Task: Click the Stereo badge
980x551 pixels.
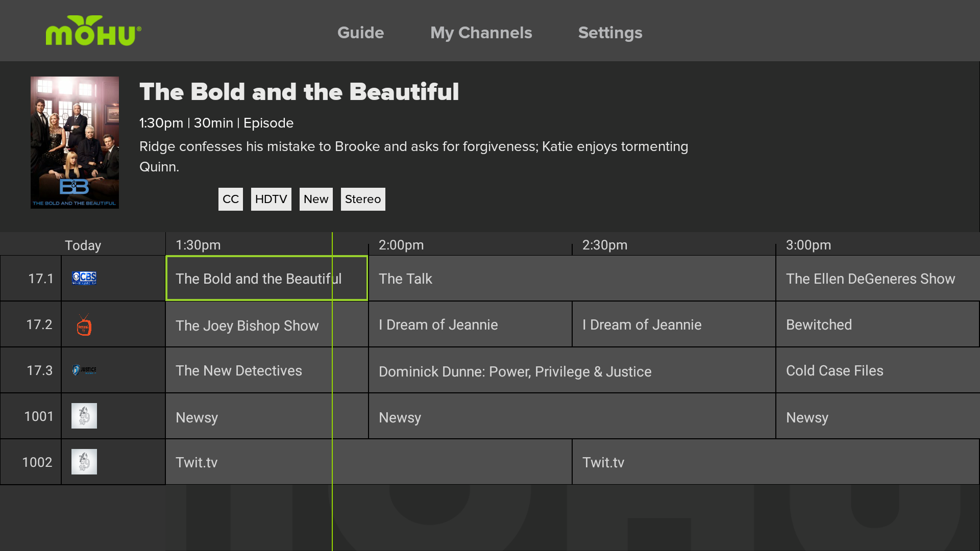Action: pyautogui.click(x=363, y=199)
